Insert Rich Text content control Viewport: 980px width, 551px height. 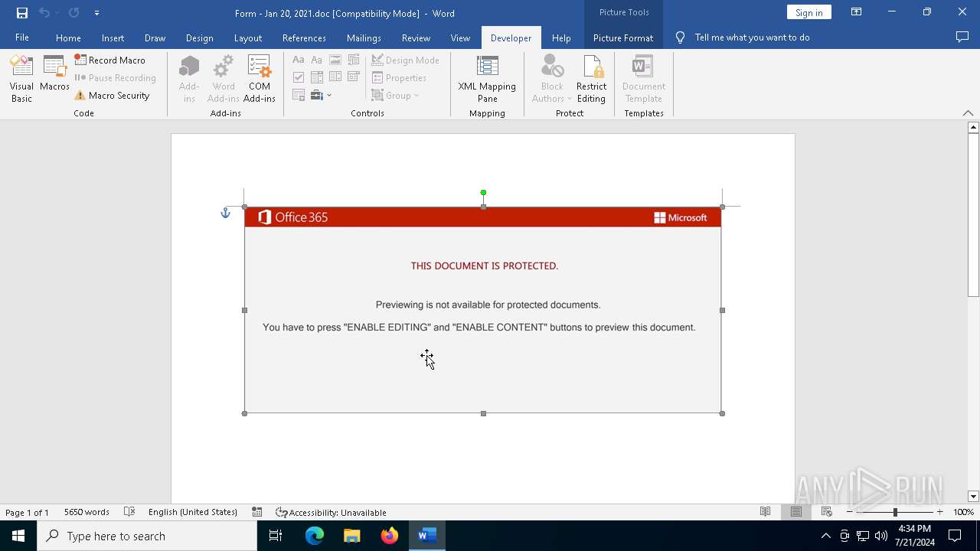299,60
